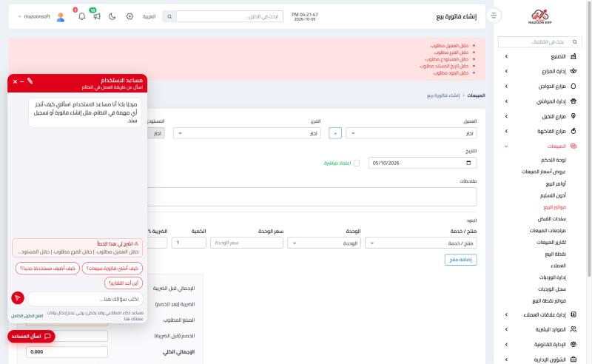Click the إضافة منتج button

click(x=460, y=260)
